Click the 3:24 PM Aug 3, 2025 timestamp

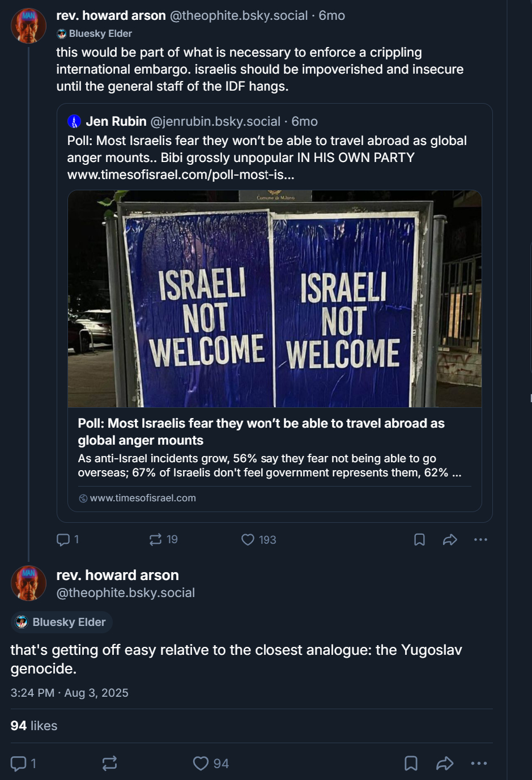pyautogui.click(x=69, y=693)
